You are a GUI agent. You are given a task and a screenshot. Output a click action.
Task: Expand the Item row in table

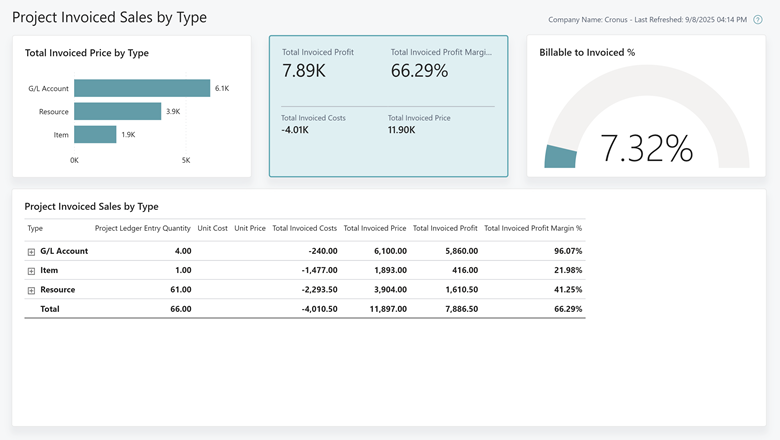tap(31, 271)
